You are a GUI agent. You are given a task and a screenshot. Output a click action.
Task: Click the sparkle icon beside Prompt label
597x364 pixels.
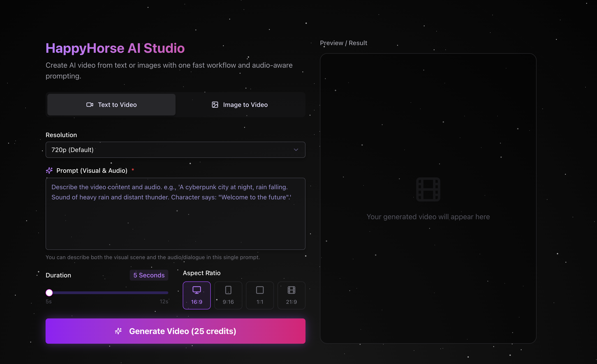tap(49, 170)
